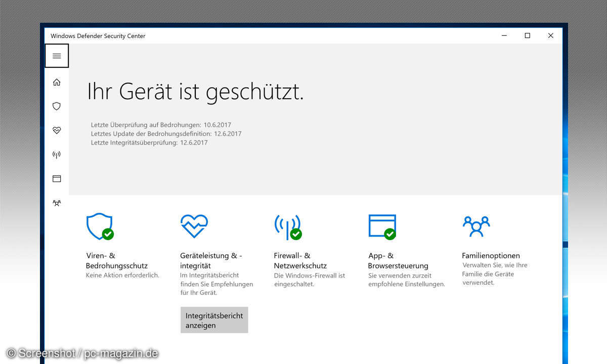Click the large firewall antenna icon
The image size is (607, 364).
click(x=288, y=227)
